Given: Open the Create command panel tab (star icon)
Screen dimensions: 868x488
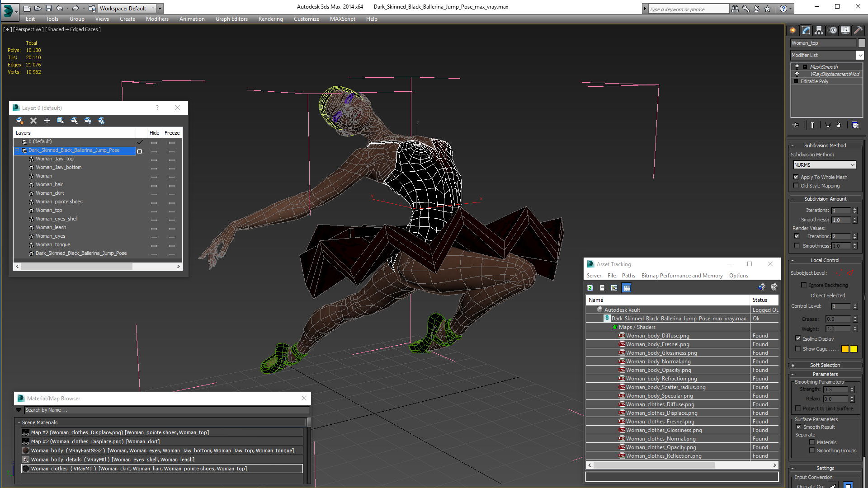Looking at the screenshot, I should point(793,30).
